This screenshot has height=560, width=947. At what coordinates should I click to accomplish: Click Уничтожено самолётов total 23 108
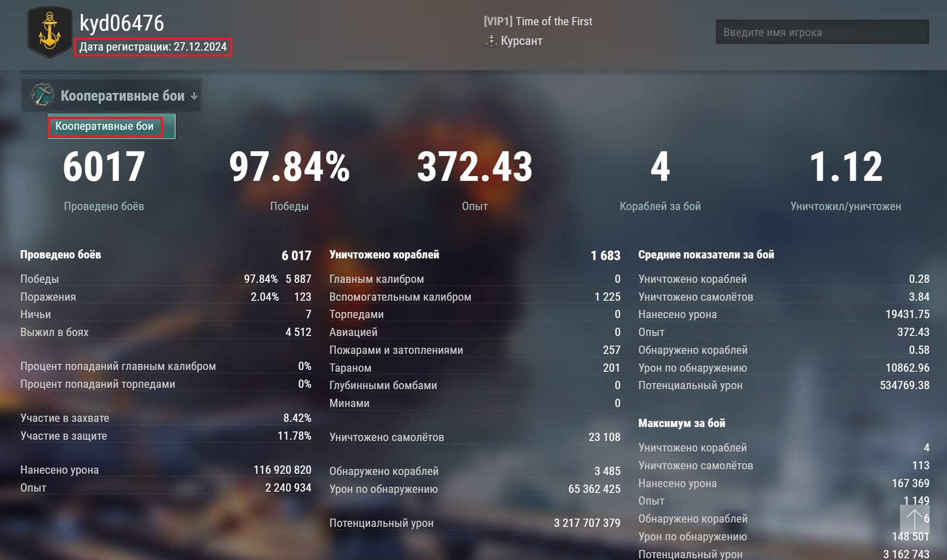coord(604,437)
